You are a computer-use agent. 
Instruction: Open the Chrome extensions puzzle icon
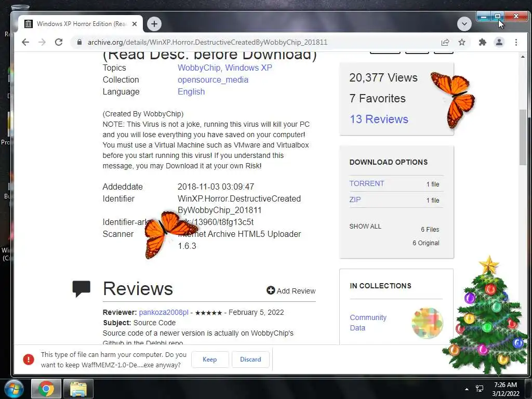coord(482,42)
